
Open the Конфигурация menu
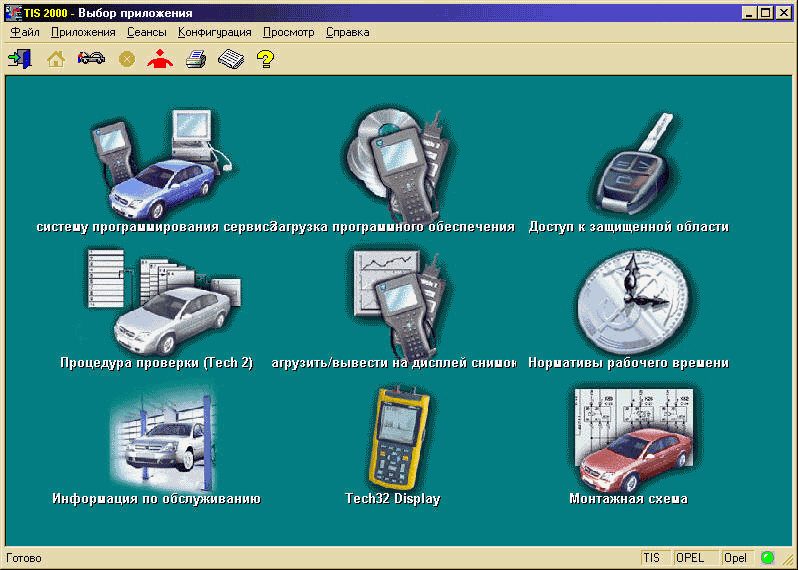click(x=215, y=32)
